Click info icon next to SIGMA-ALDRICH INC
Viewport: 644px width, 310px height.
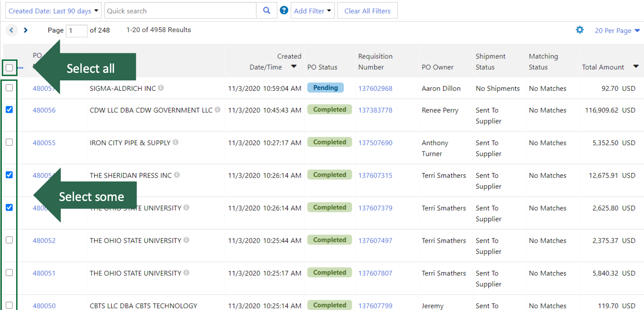click(x=161, y=88)
